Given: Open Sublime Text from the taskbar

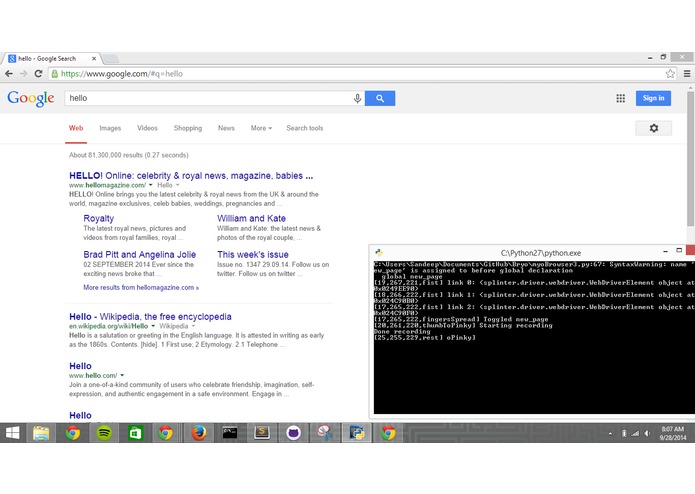Looking at the screenshot, I should pyautogui.click(x=262, y=433).
